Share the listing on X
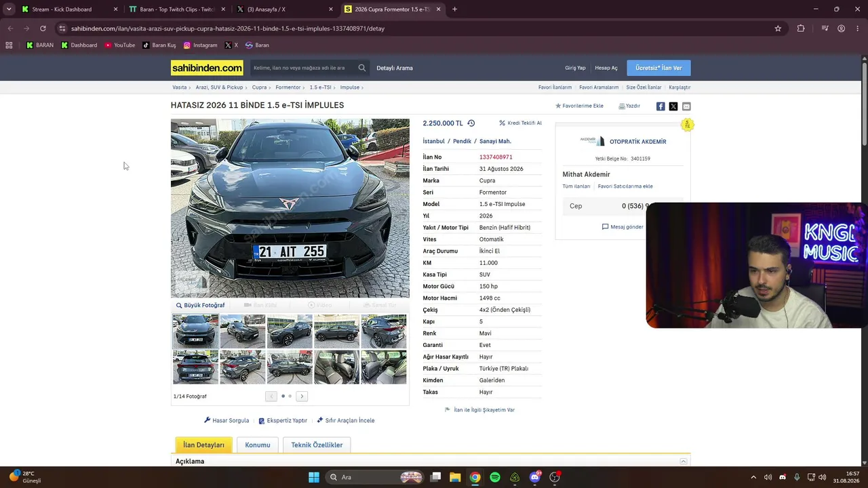The image size is (868, 488). (673, 106)
